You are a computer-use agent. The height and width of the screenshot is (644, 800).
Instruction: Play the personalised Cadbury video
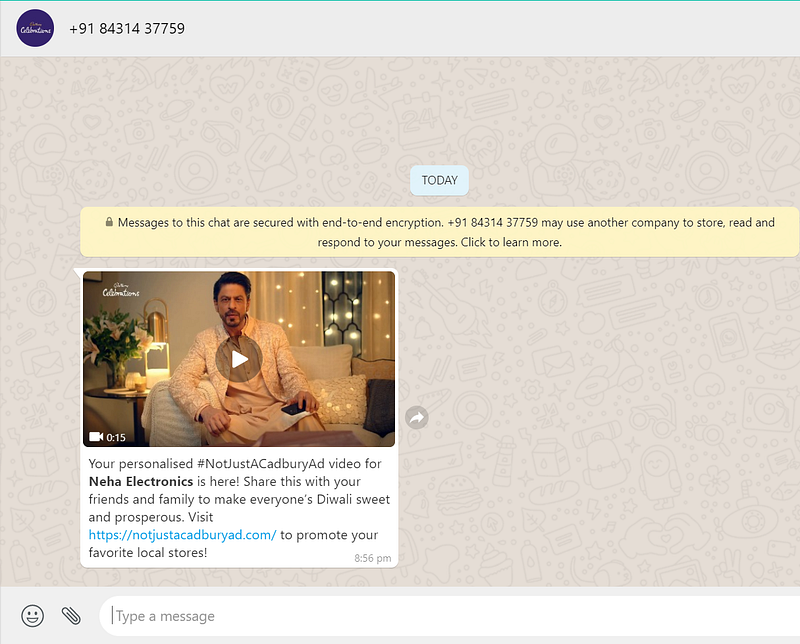click(239, 359)
